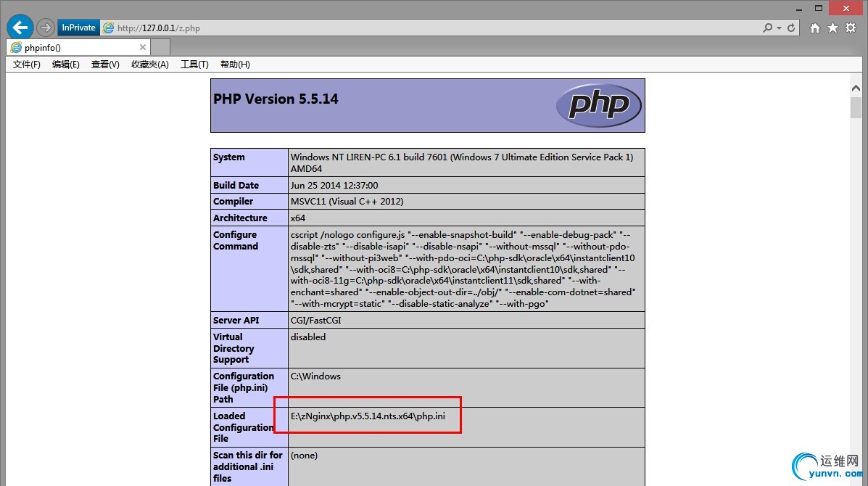Viewport: 868px width, 486px height.
Task: Open the 查看(V) menu
Action: pos(105,65)
